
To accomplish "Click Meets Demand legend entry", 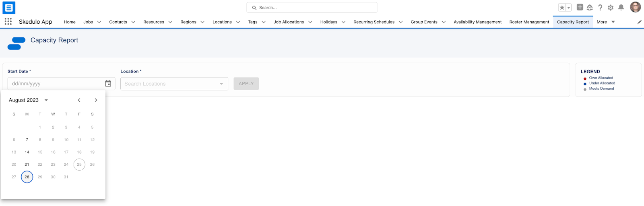I will tap(599, 89).
